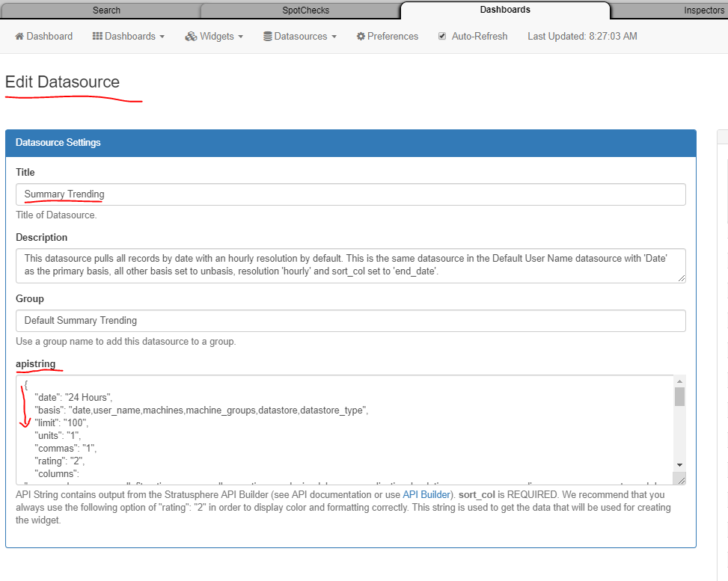728x581 pixels.
Task: Click the "Title of Datasource." help text
Action: tap(56, 215)
